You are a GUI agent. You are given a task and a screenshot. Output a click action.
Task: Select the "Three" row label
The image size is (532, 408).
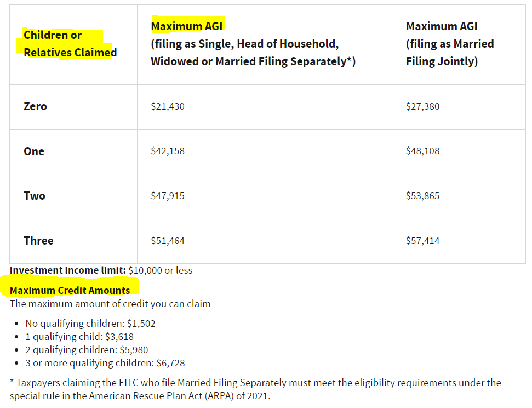click(38, 241)
